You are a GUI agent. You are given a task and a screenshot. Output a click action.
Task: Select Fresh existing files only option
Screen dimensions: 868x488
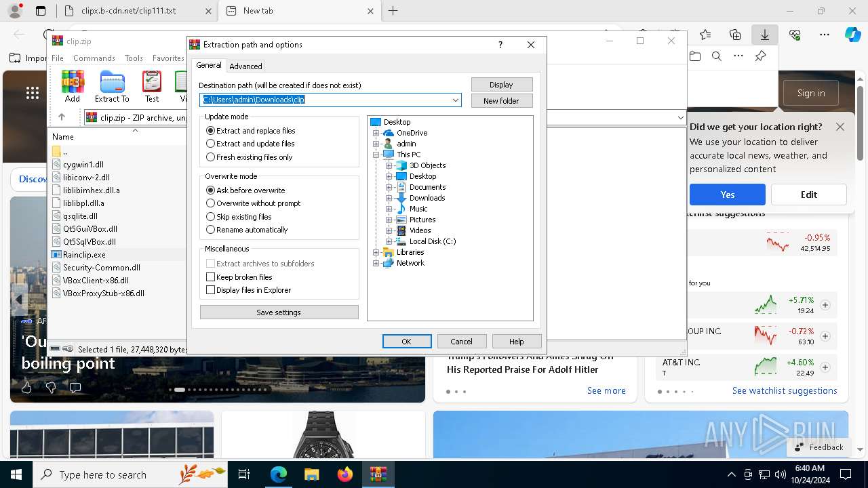coord(250,157)
